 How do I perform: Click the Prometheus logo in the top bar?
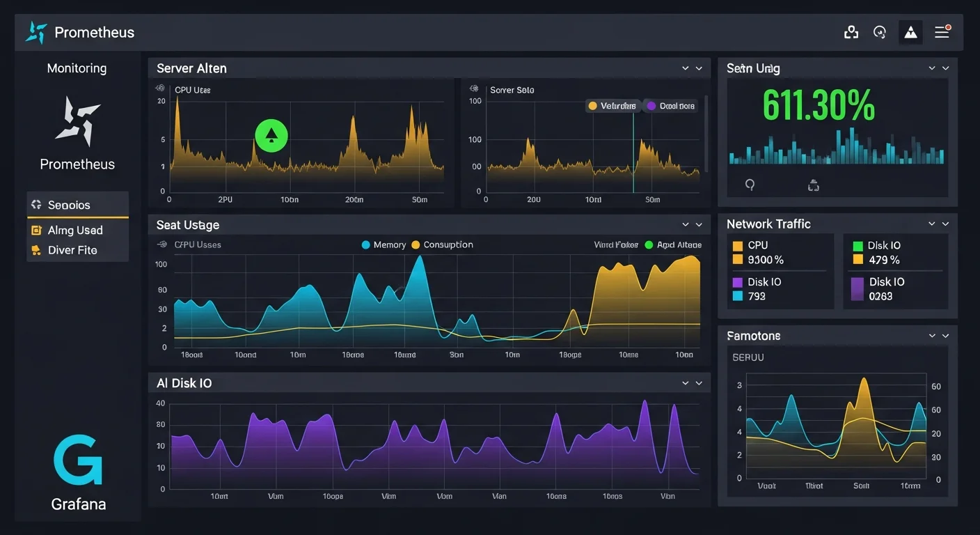click(x=35, y=31)
